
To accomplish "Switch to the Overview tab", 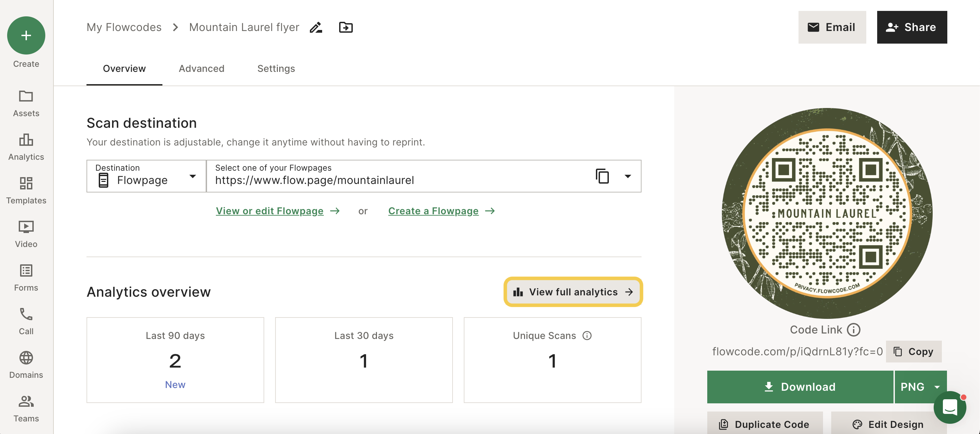I will pyautogui.click(x=124, y=68).
